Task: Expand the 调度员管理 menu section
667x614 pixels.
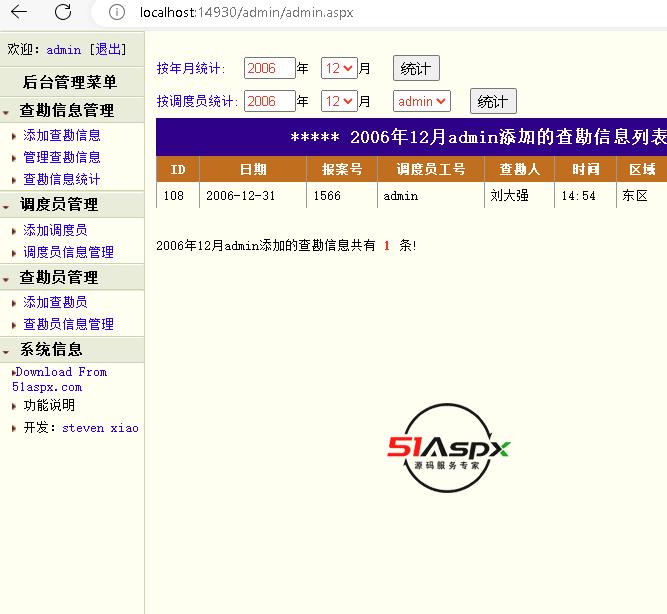Action: click(58, 204)
